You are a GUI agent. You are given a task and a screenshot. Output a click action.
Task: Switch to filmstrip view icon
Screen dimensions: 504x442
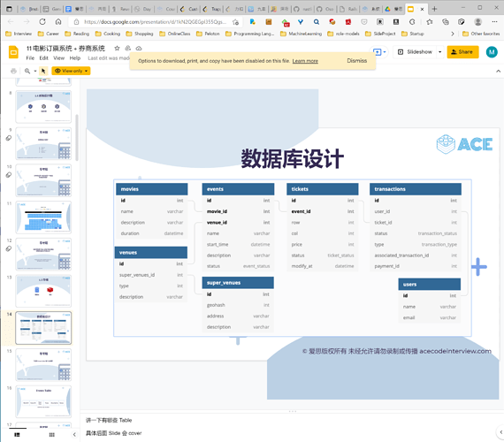[x=17, y=435]
